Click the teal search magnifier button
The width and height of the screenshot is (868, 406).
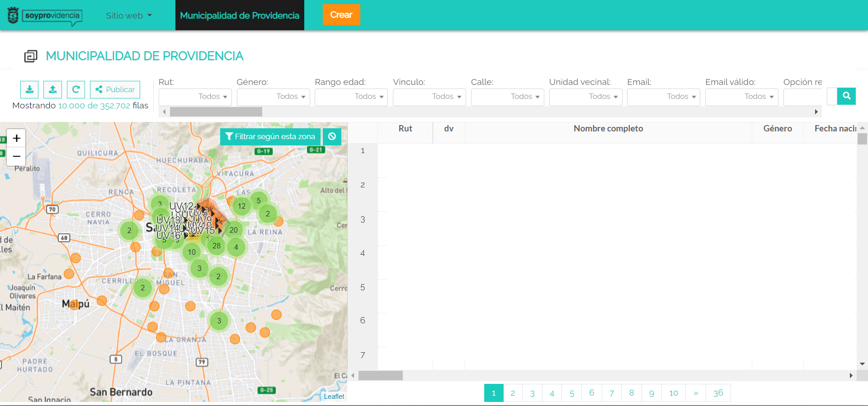coord(846,96)
